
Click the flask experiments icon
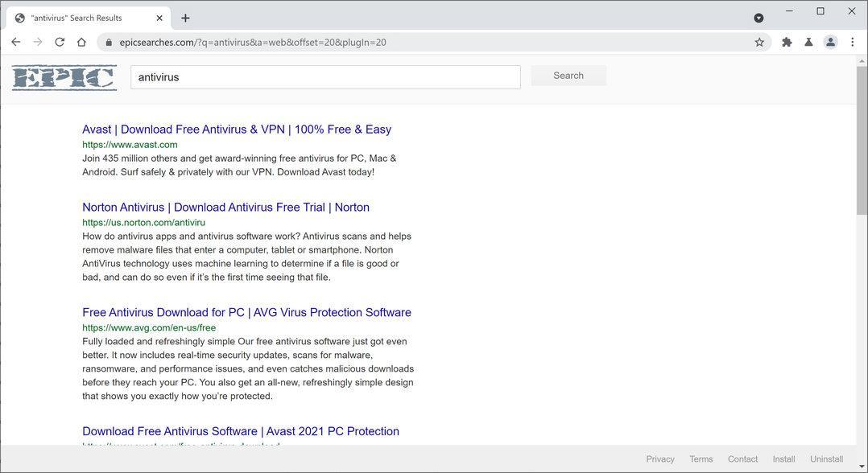click(808, 42)
